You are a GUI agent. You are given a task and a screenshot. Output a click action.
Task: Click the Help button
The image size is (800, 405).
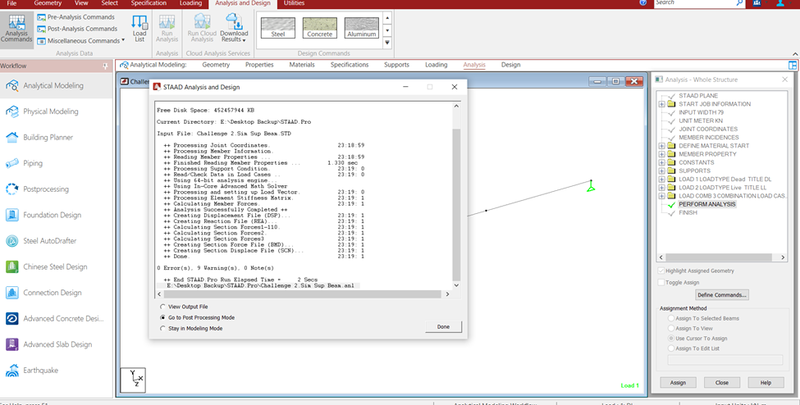765,383
